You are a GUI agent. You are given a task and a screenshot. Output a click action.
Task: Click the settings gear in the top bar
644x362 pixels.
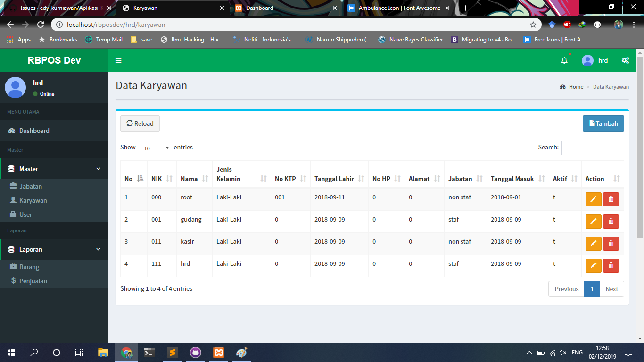click(x=625, y=60)
